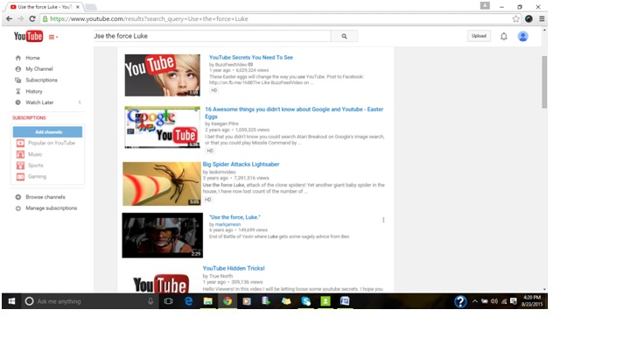This screenshot has height=345, width=644.
Task: Open the three-dot menu beside "Use the force, Luke."
Action: click(383, 220)
